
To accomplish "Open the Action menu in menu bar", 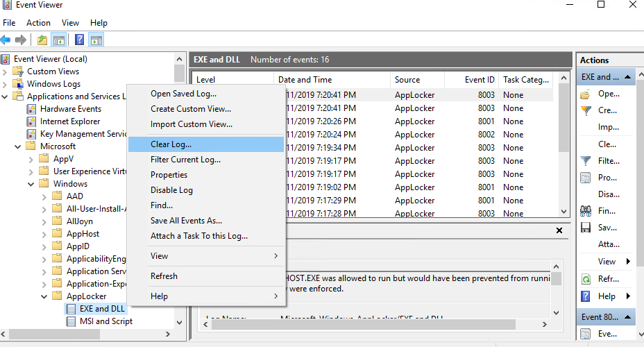I will pos(38,23).
